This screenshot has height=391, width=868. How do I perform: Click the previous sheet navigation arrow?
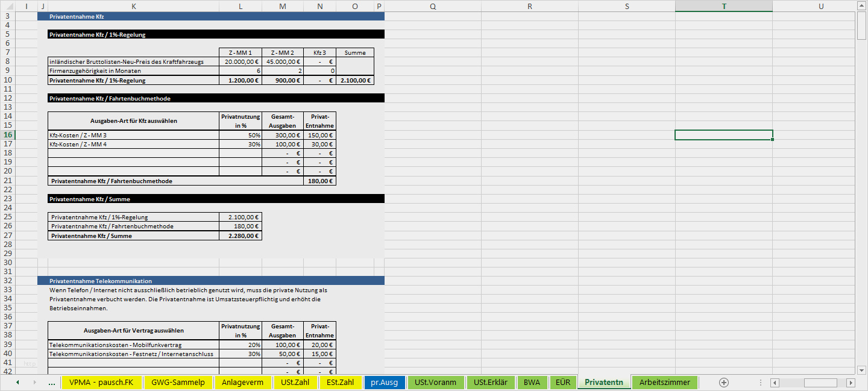[x=17, y=383]
